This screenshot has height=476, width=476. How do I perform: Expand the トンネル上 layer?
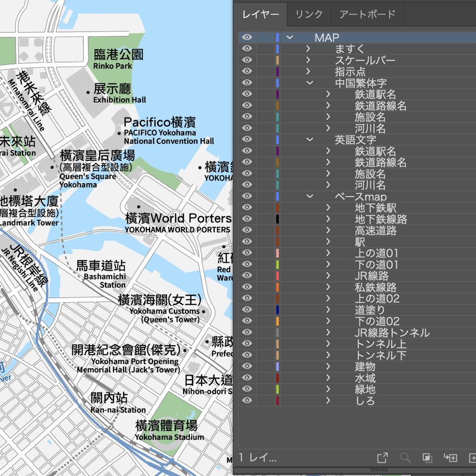click(x=328, y=344)
